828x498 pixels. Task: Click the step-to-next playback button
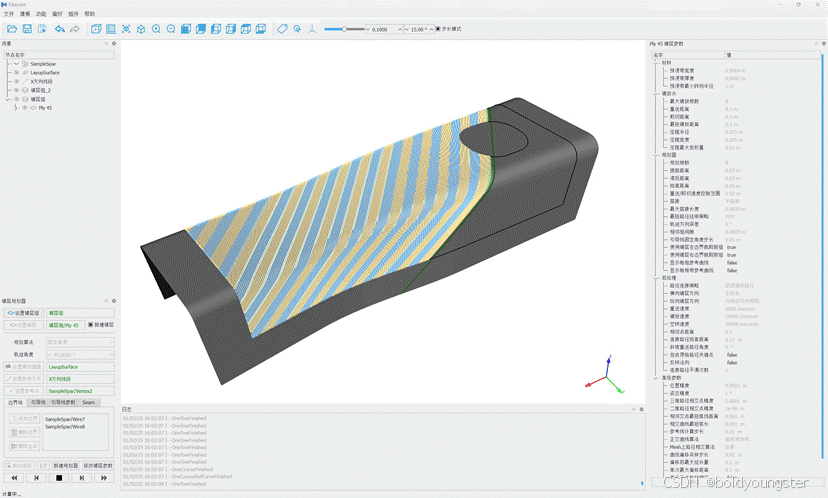coord(81,478)
